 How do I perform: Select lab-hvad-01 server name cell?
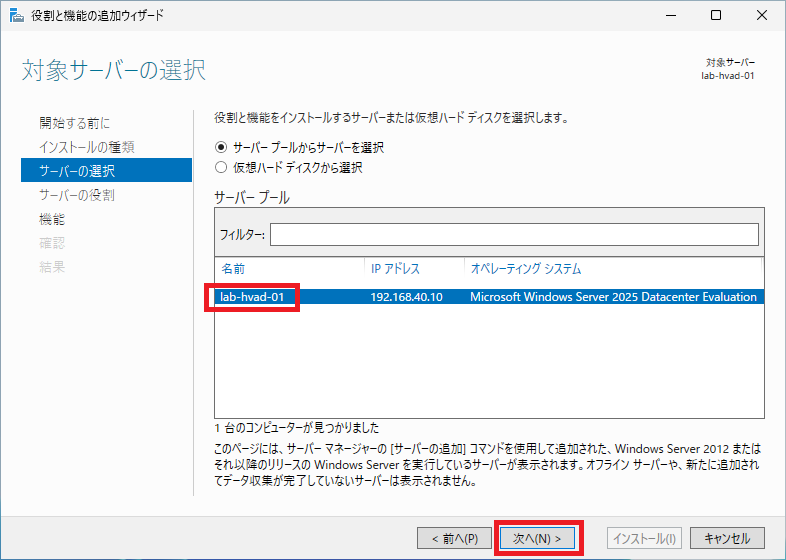pyautogui.click(x=252, y=297)
